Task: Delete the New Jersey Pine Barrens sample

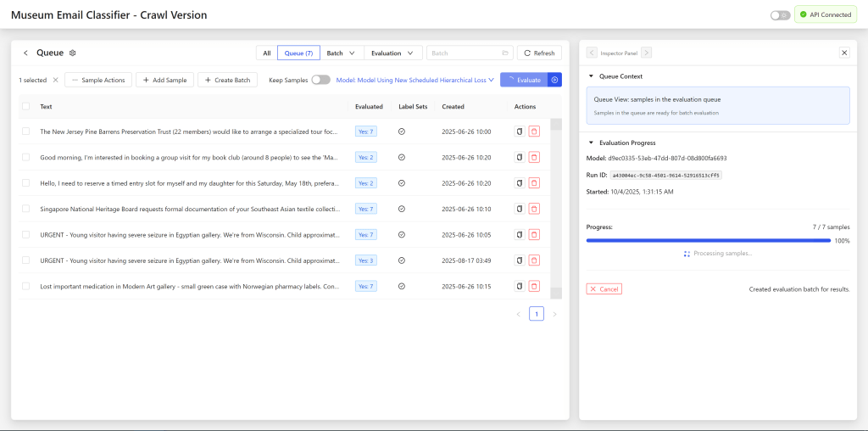Action: point(534,132)
